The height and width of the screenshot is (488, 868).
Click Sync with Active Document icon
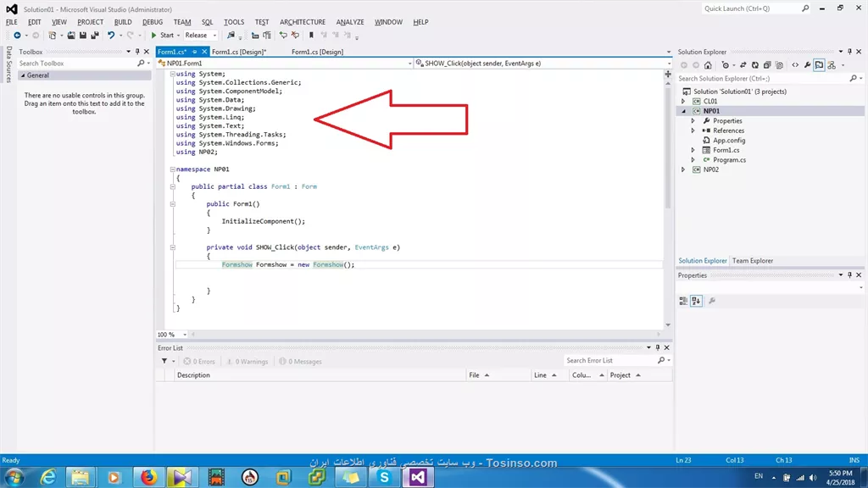click(743, 65)
